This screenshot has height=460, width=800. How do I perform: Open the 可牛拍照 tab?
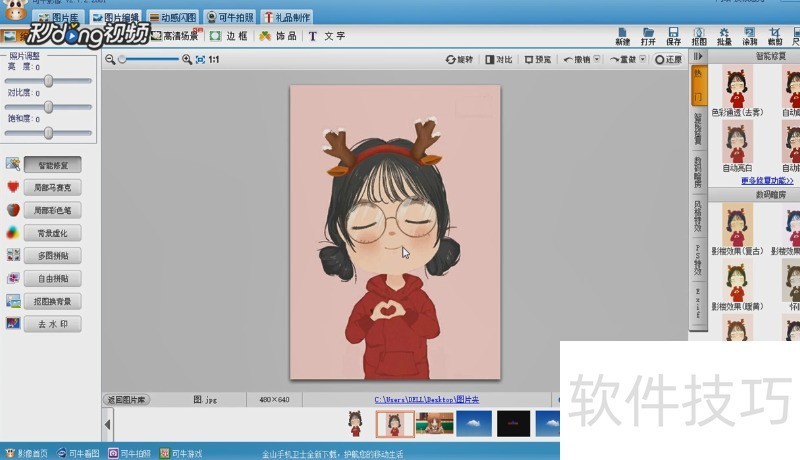click(x=230, y=17)
